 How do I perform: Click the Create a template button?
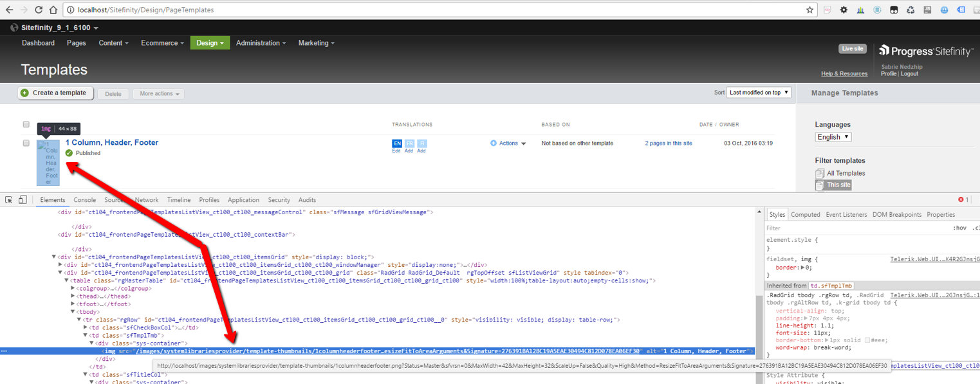[x=56, y=93]
